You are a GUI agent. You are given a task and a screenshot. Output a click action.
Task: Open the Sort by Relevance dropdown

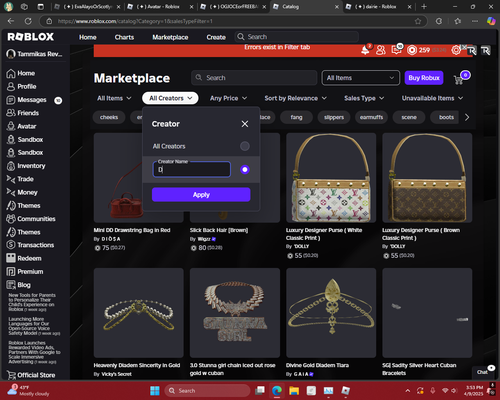click(x=295, y=98)
